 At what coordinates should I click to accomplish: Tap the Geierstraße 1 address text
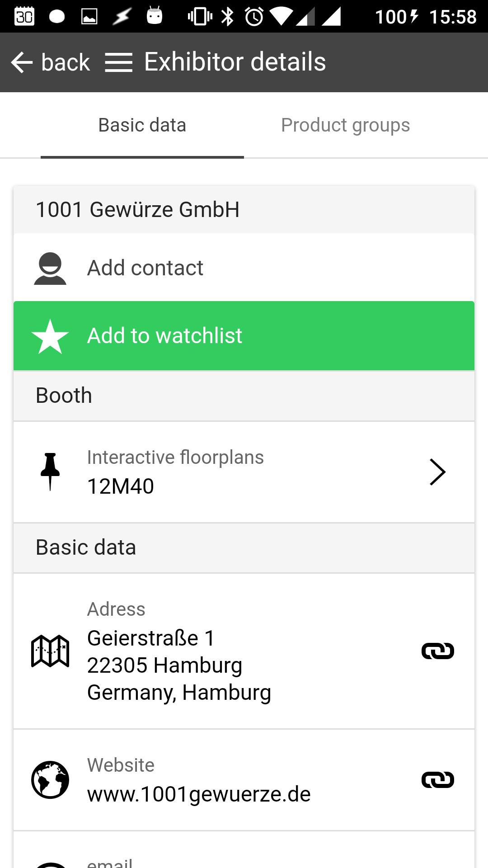point(151,638)
